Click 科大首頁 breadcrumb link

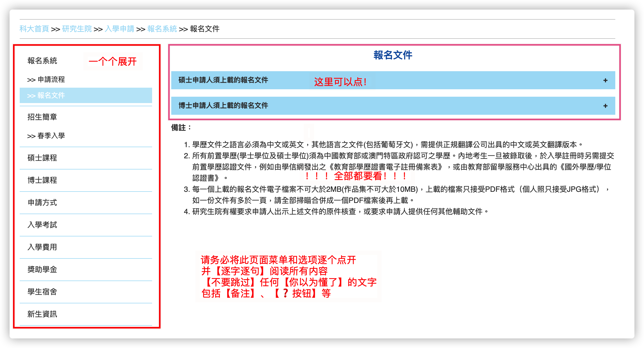coord(34,29)
